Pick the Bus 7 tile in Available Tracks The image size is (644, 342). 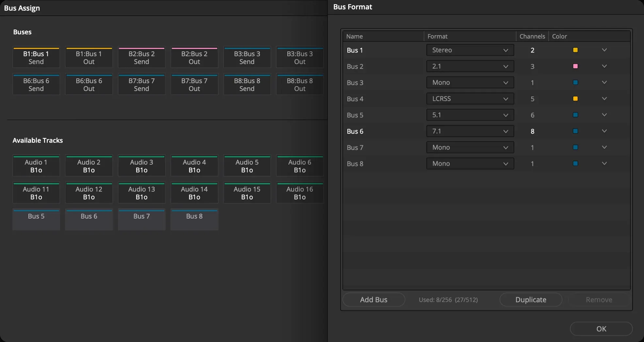pyautogui.click(x=141, y=220)
